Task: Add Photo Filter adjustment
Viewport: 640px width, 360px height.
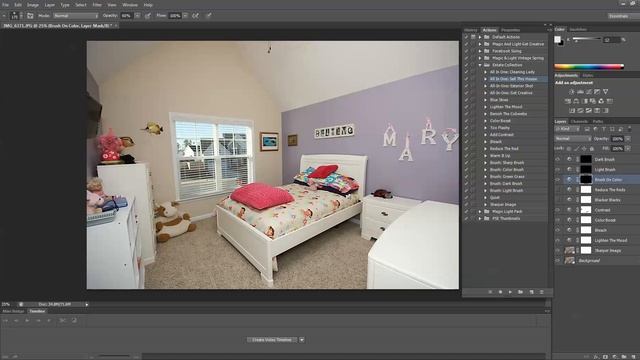Action: click(x=593, y=101)
